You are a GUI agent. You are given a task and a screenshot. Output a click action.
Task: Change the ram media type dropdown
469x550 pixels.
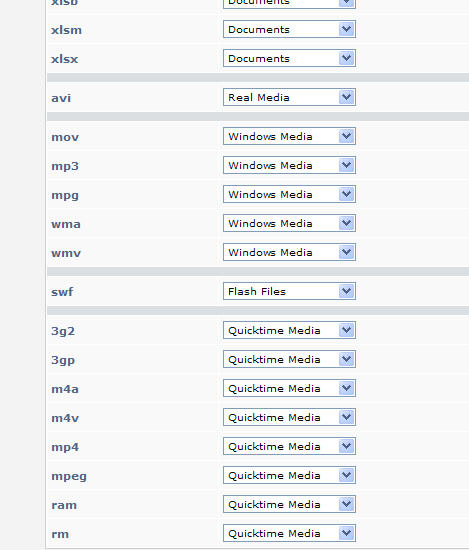289,504
